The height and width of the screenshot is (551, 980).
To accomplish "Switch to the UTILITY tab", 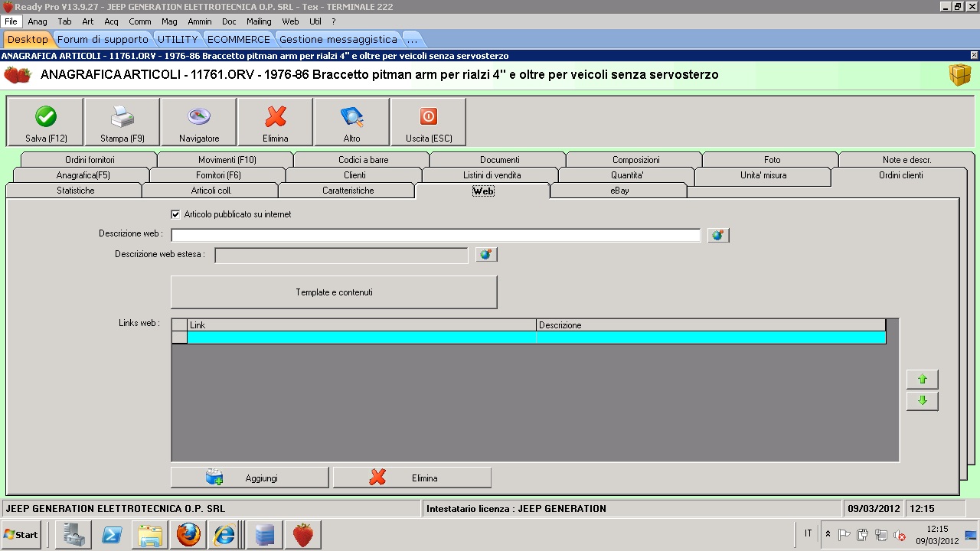I will [178, 39].
